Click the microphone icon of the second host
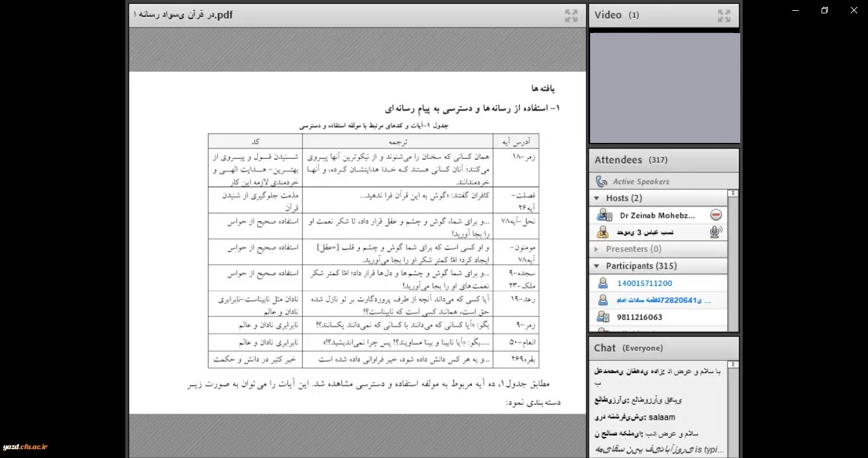Image resolution: width=868 pixels, height=458 pixels. pos(716,232)
